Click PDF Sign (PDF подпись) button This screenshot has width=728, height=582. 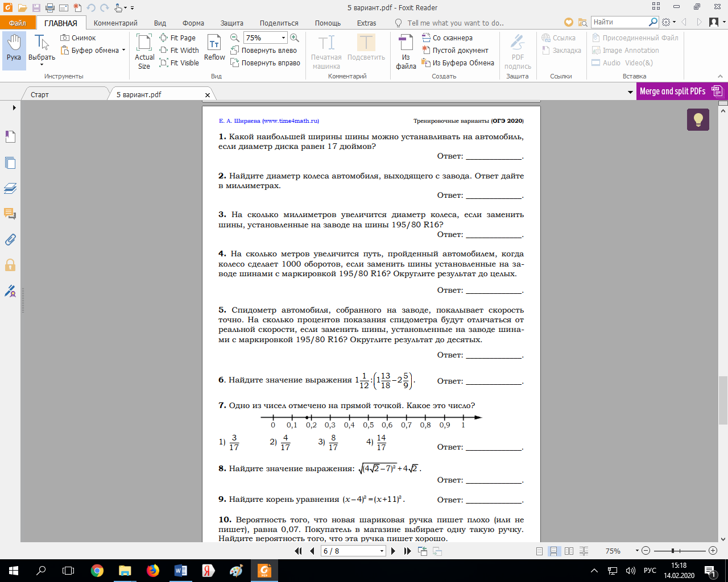click(518, 51)
